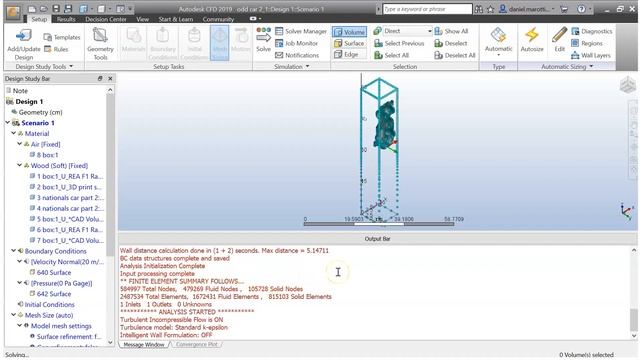This screenshot has height=360, width=640.
Task: Open the Decision Center tab
Action: [106, 19]
